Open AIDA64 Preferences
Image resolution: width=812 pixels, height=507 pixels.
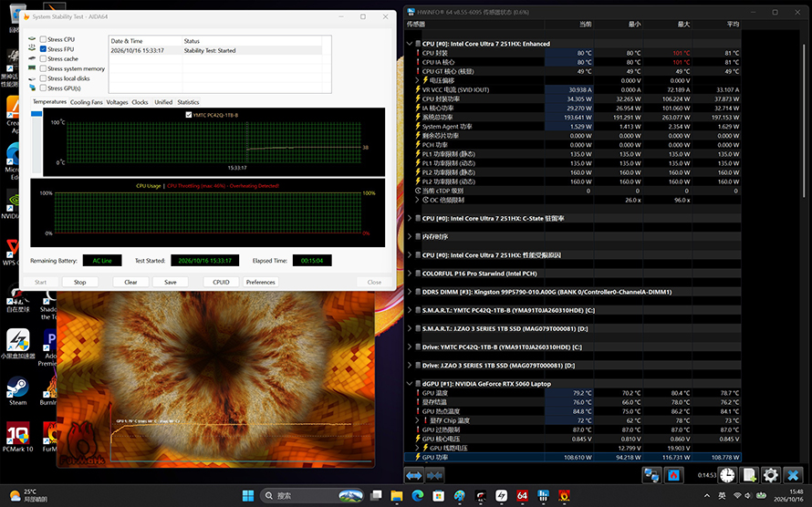(x=261, y=282)
